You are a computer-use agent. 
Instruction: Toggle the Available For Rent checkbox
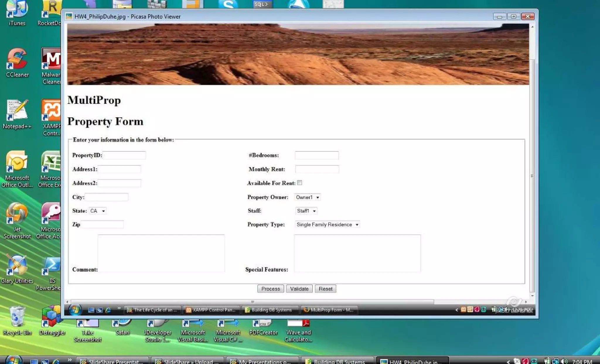tap(299, 183)
